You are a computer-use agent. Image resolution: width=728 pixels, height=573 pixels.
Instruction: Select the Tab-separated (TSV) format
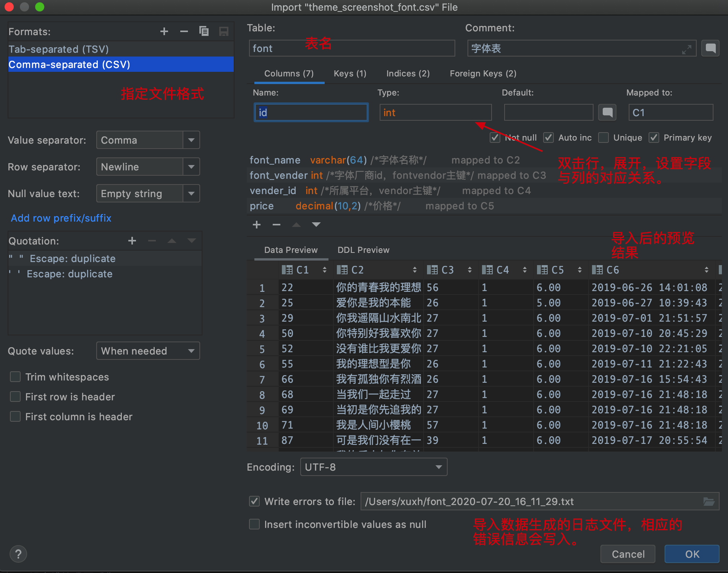[121, 49]
